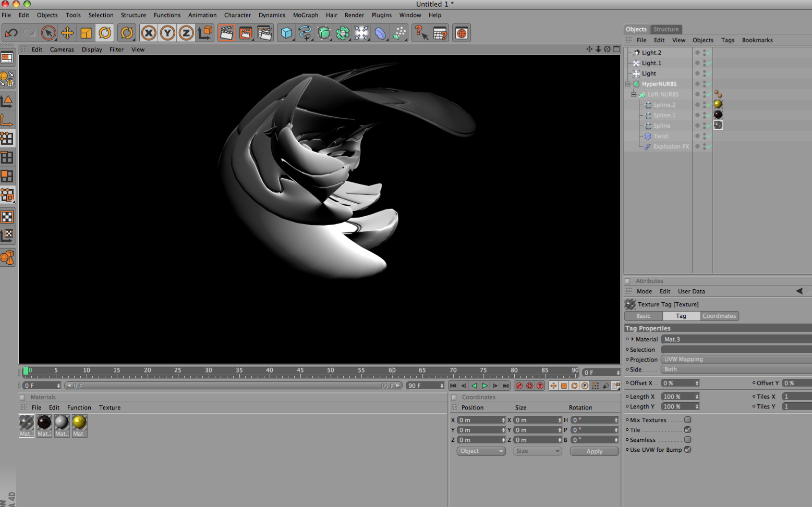Image resolution: width=812 pixels, height=507 pixels.
Task: Select the yellow Mat material swatch
Action: [79, 426]
